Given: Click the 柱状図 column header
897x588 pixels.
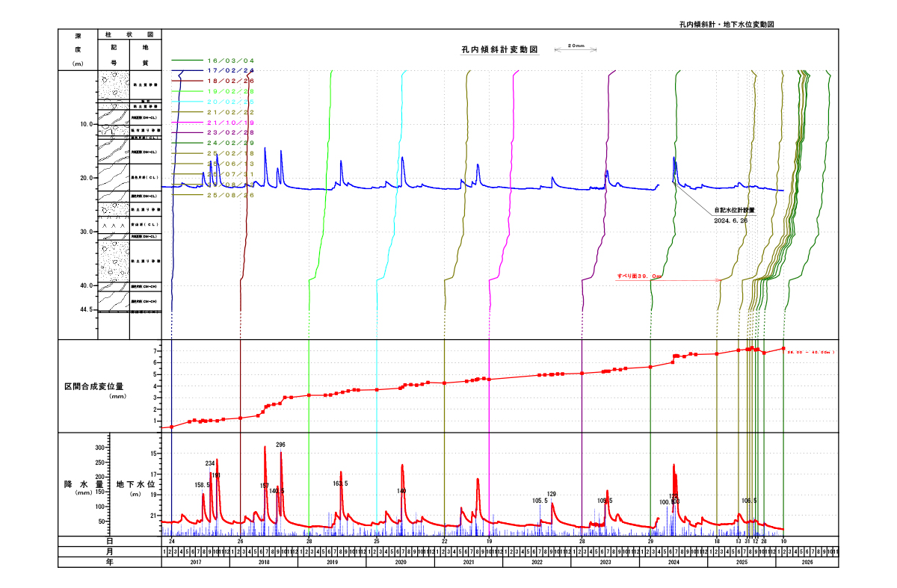Looking at the screenshot, I should tap(129, 35).
